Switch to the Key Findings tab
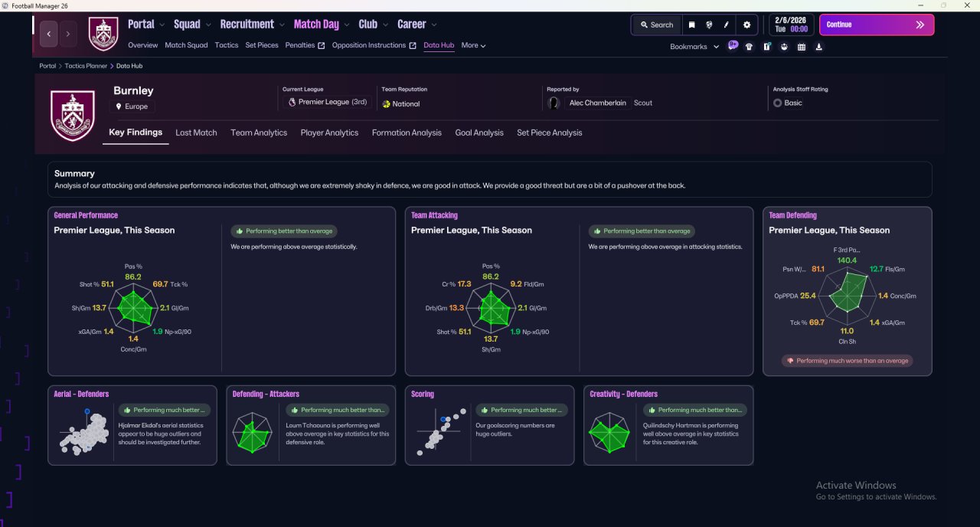 coord(136,133)
